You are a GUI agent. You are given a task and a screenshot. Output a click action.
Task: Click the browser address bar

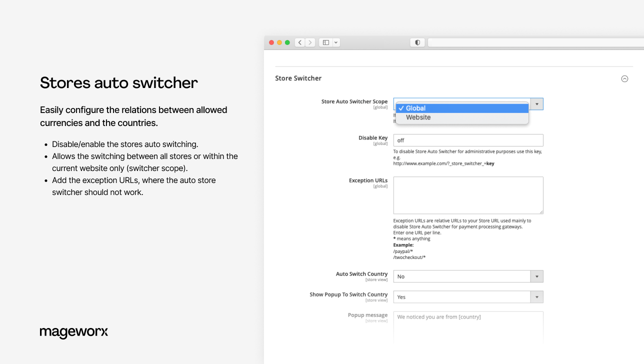pos(535,42)
